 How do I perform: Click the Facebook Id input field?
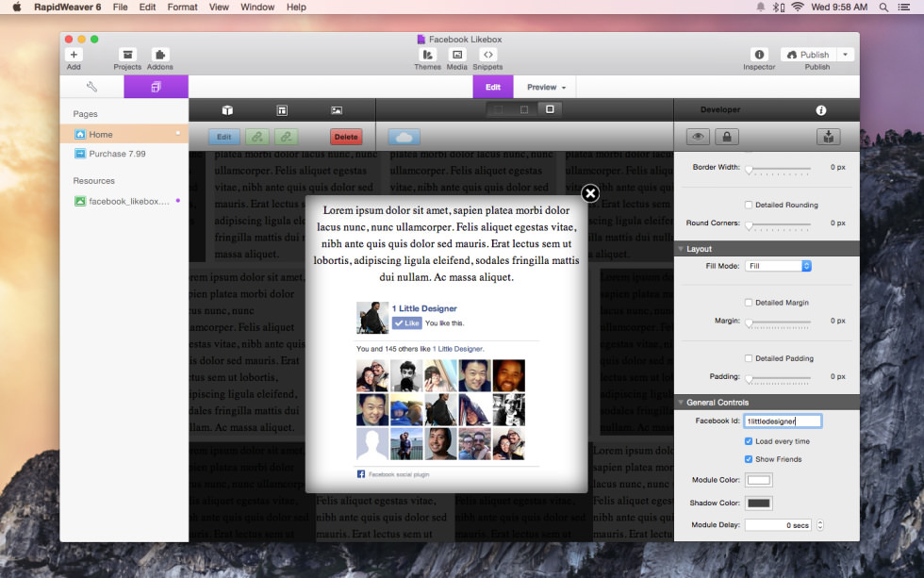[x=783, y=421]
